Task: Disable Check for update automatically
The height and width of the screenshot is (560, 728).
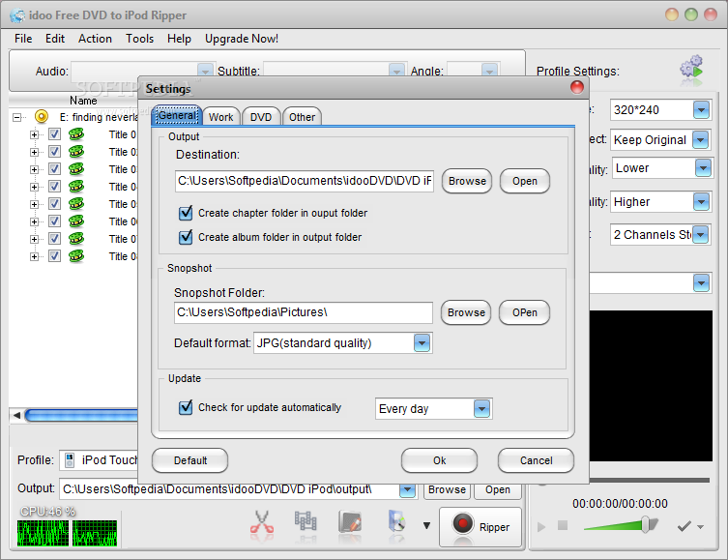Action: click(186, 408)
